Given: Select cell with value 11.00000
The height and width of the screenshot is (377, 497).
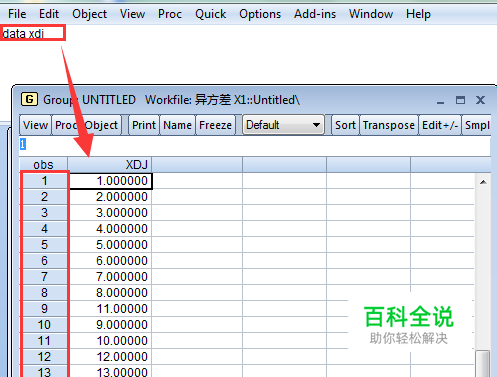Looking at the screenshot, I should click(x=110, y=309).
